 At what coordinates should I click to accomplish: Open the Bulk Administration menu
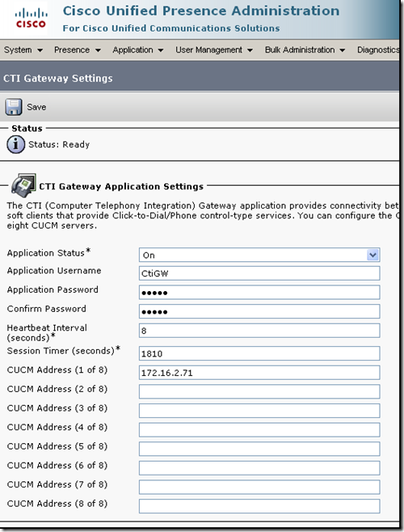click(x=305, y=50)
